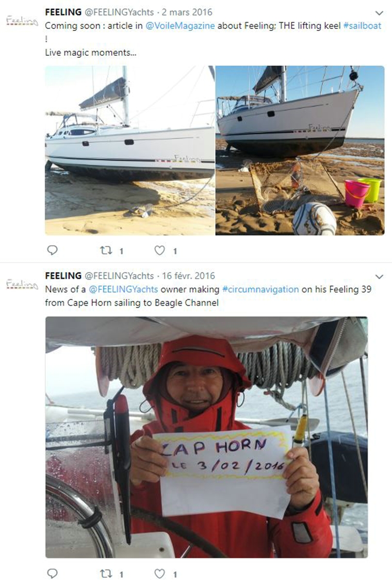The image size is (392, 585).
Task: Like the Cape Horn circumnavigation tweet
Action: [x=160, y=573]
